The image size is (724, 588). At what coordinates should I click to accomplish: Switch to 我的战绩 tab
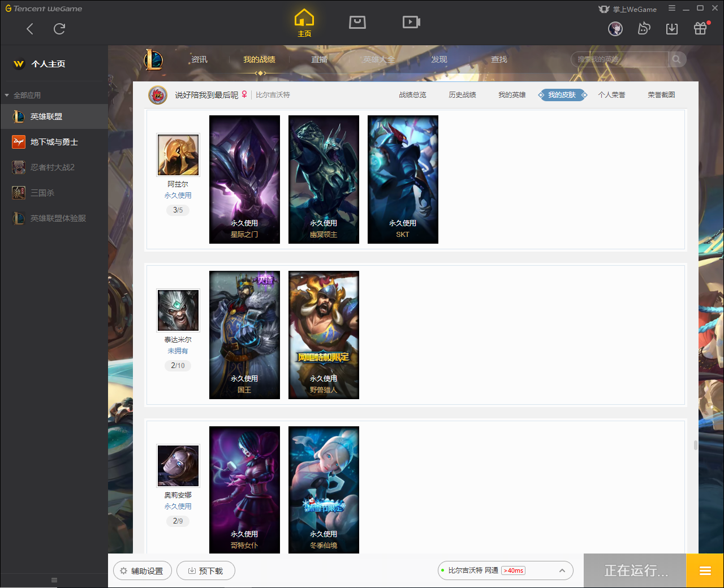(260, 59)
